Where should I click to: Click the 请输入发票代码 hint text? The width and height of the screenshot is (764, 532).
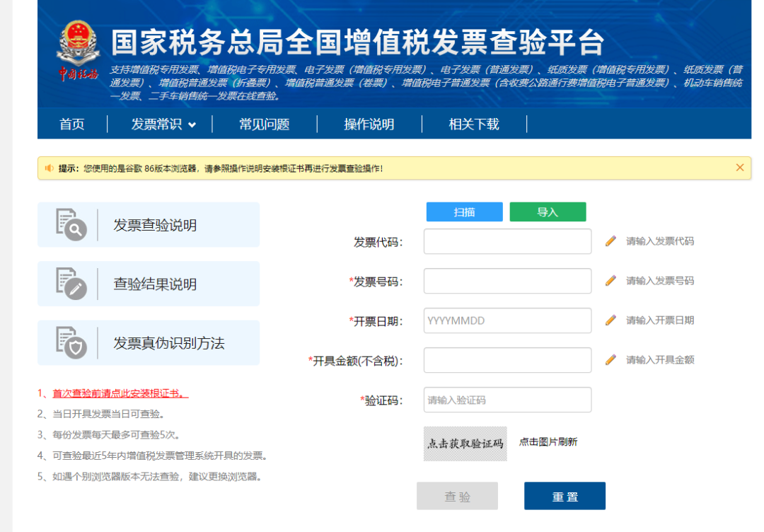coord(660,241)
